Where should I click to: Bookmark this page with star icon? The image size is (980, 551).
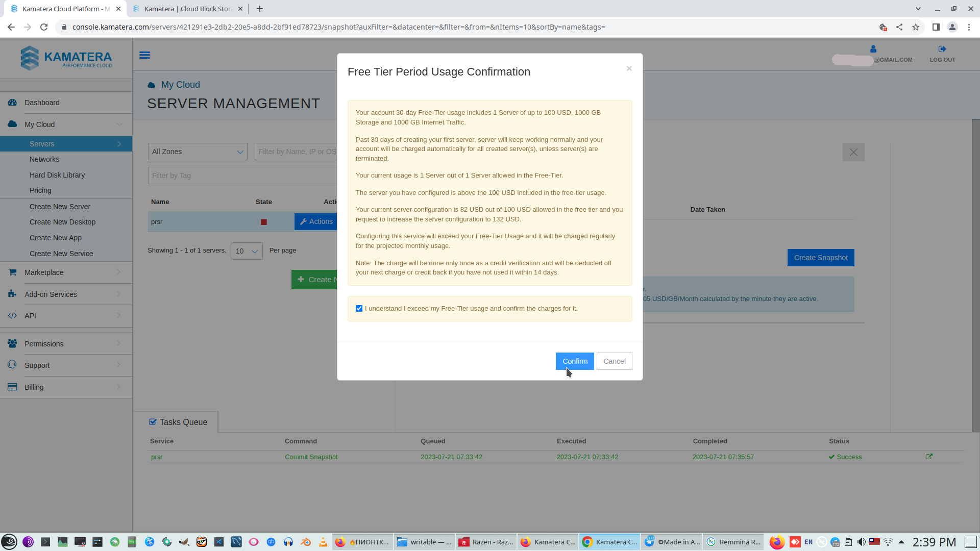click(916, 27)
